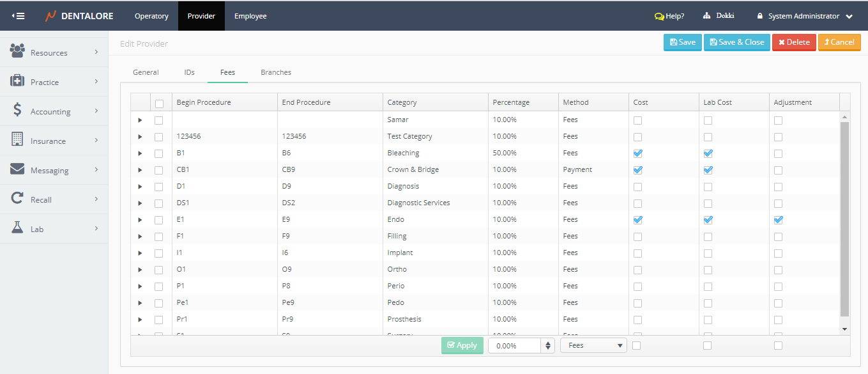Click the Lab flask icon

pyautogui.click(x=17, y=228)
